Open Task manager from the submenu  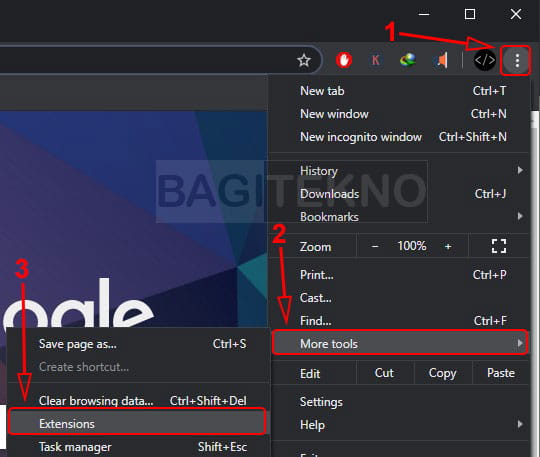coord(138,447)
